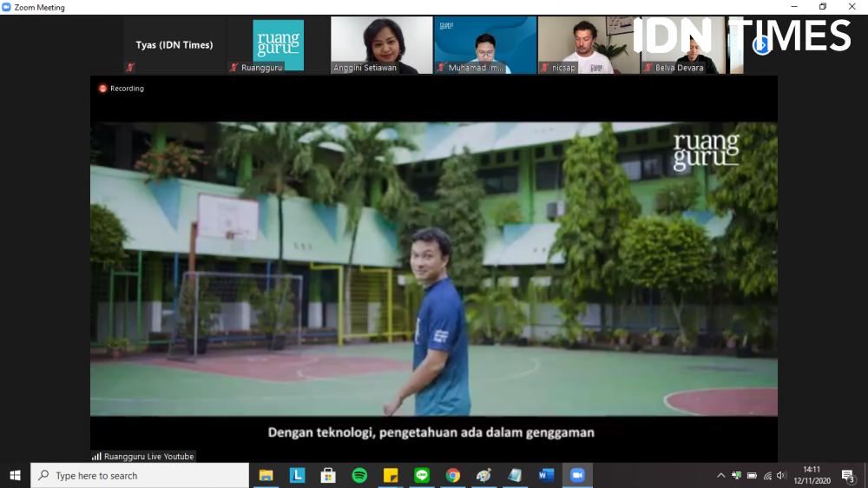Click the 'Anggini Setiawan' name label
Image resolution: width=868 pixels, height=488 pixels.
pos(365,68)
